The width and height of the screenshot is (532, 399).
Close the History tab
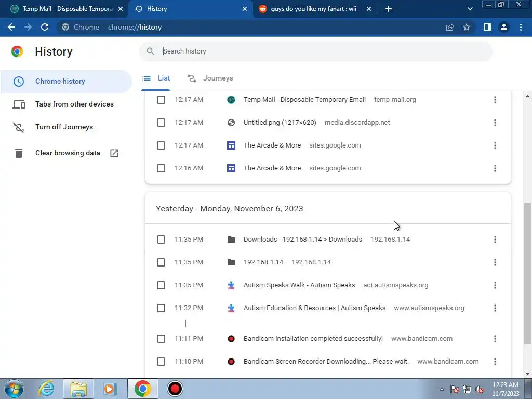pos(245,9)
